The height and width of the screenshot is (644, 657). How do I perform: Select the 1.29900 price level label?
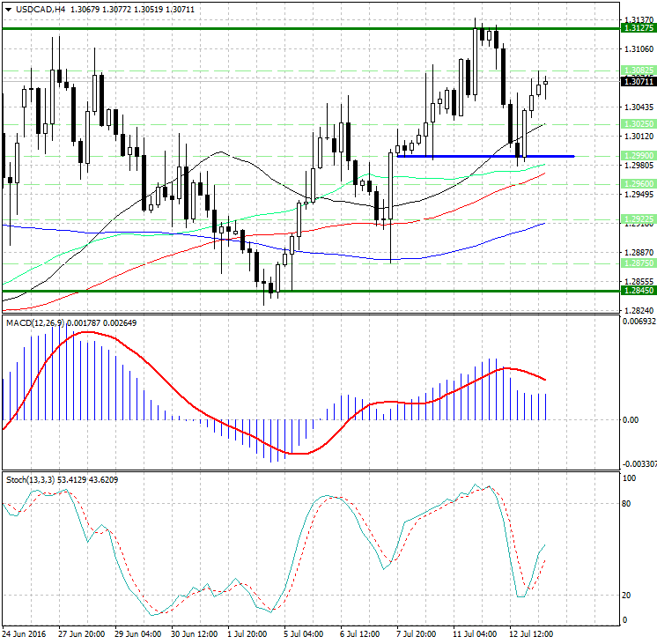pos(638,155)
